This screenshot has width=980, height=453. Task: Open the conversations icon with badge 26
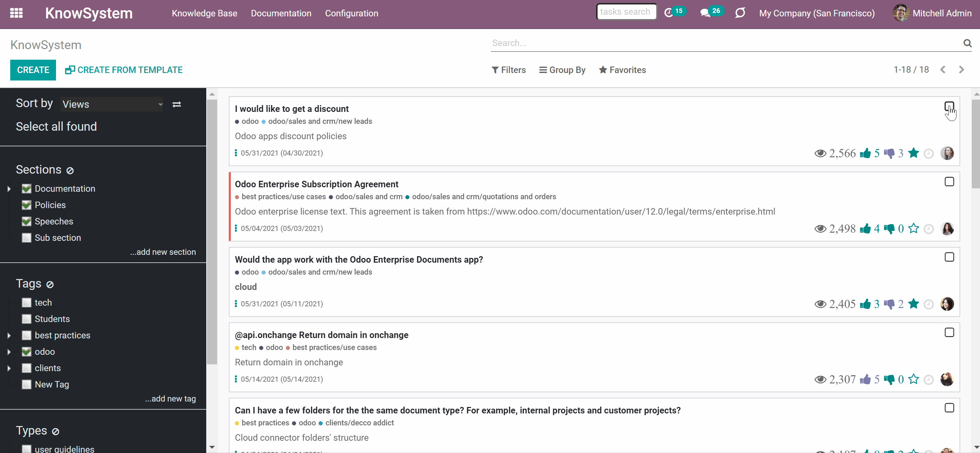705,13
